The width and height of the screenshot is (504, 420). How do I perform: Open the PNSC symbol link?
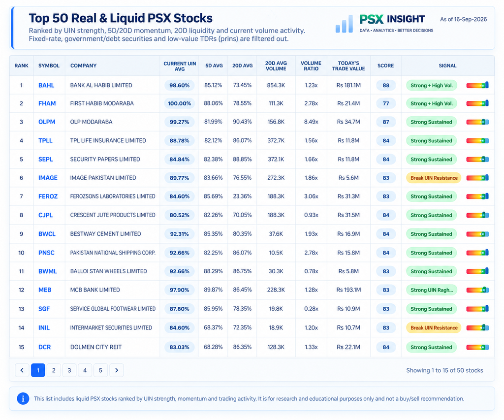click(x=46, y=253)
